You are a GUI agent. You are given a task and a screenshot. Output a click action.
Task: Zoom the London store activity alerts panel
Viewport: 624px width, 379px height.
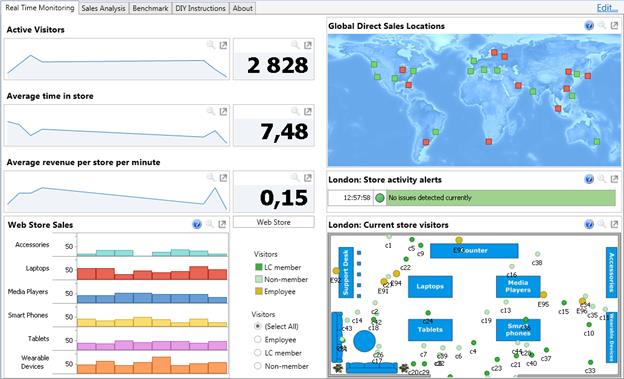click(x=602, y=179)
